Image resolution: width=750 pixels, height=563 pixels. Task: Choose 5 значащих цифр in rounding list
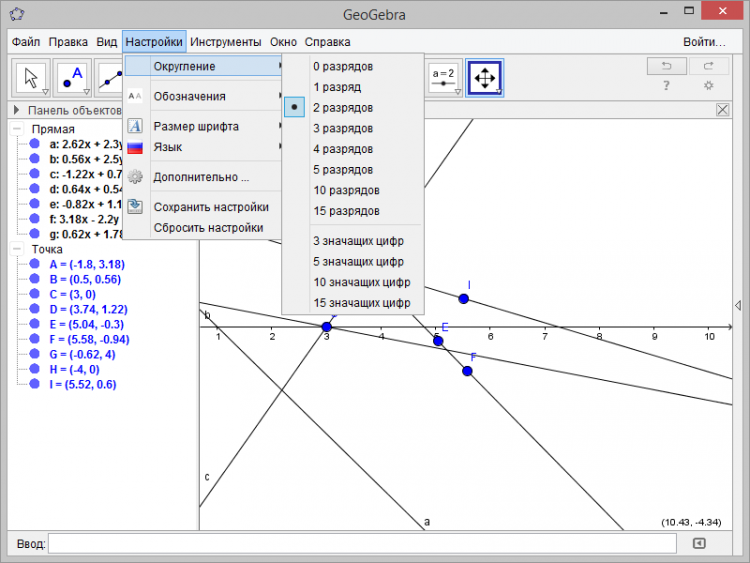[360, 261]
